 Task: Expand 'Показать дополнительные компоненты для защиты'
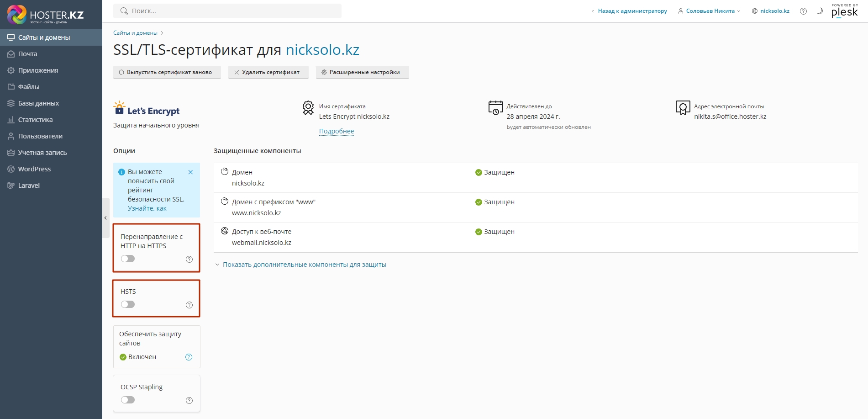[x=304, y=265]
